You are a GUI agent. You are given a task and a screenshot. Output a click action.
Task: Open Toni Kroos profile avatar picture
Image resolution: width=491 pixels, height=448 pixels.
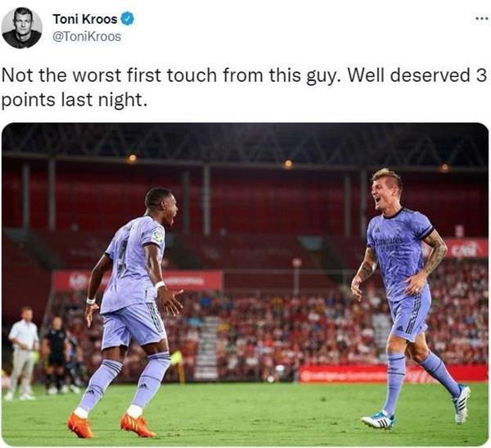click(21, 28)
